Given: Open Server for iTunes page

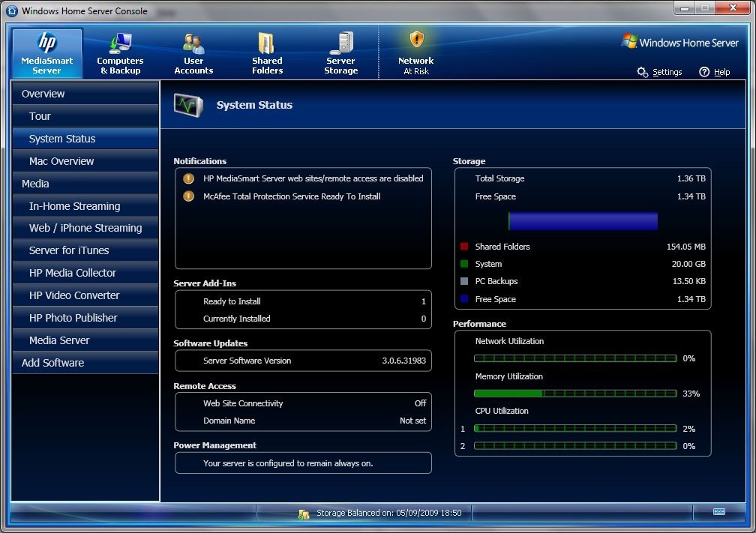Looking at the screenshot, I should point(85,250).
